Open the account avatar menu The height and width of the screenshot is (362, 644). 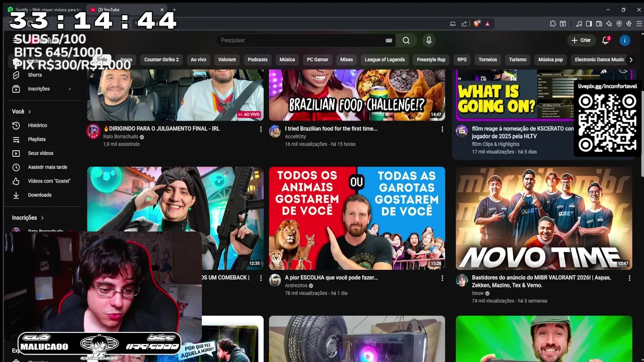[x=625, y=40]
